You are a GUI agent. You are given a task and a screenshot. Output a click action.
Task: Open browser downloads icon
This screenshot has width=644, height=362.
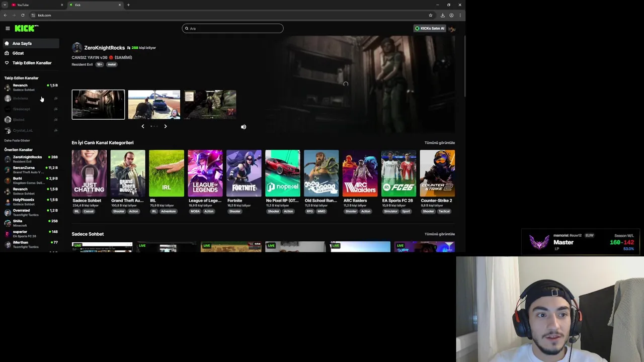click(443, 15)
